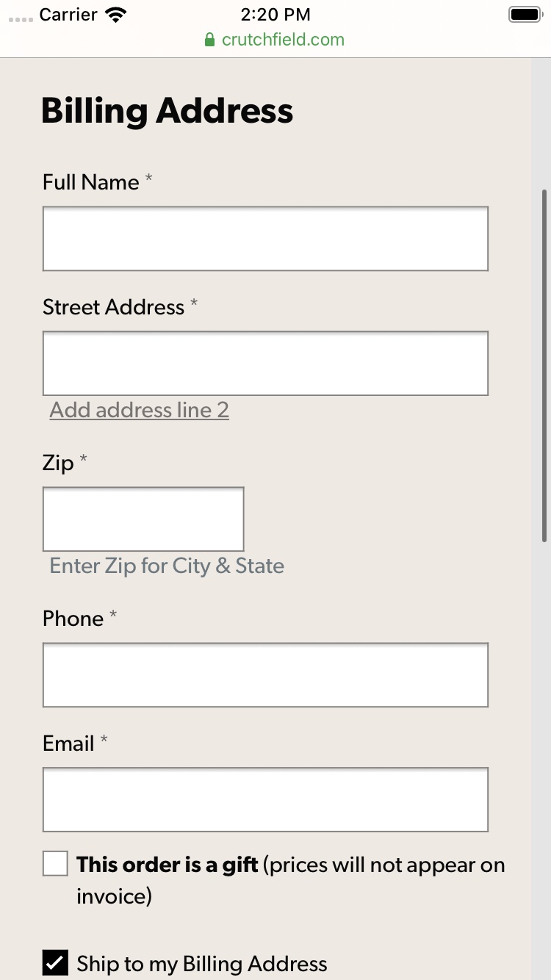The height and width of the screenshot is (980, 551).
Task: Tap the clock showing 2:20 PM
Action: click(x=275, y=14)
